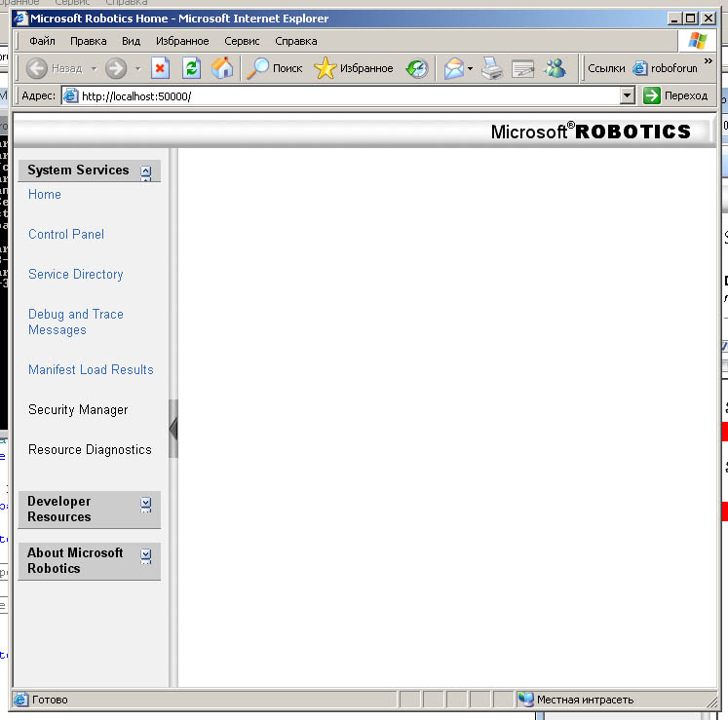Click the Windows flag logo
Screen dimensions: 728x720
point(698,41)
